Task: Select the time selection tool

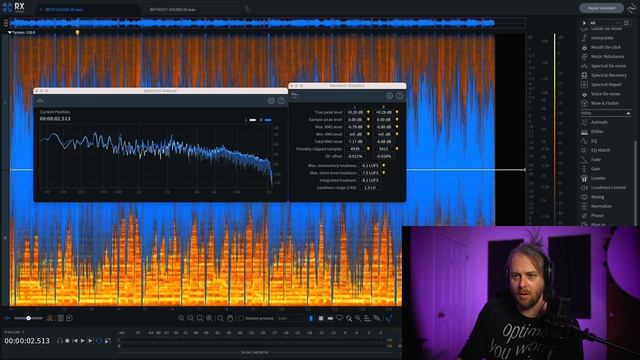Action: (311, 318)
